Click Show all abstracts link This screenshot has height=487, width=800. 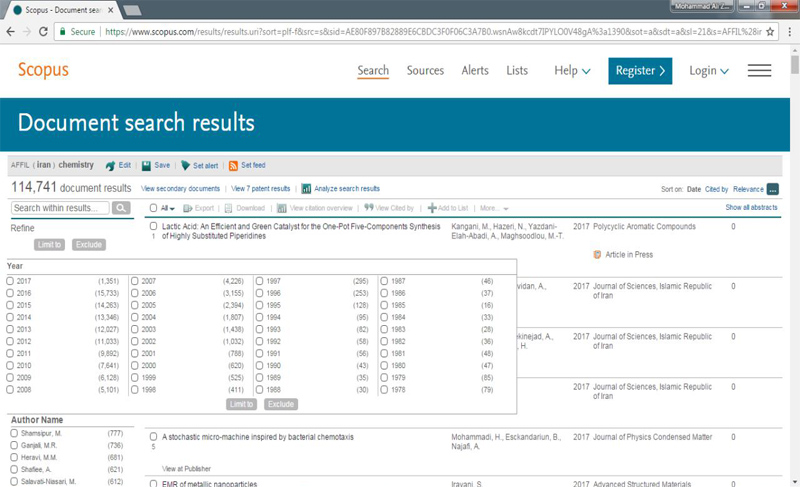[752, 208]
